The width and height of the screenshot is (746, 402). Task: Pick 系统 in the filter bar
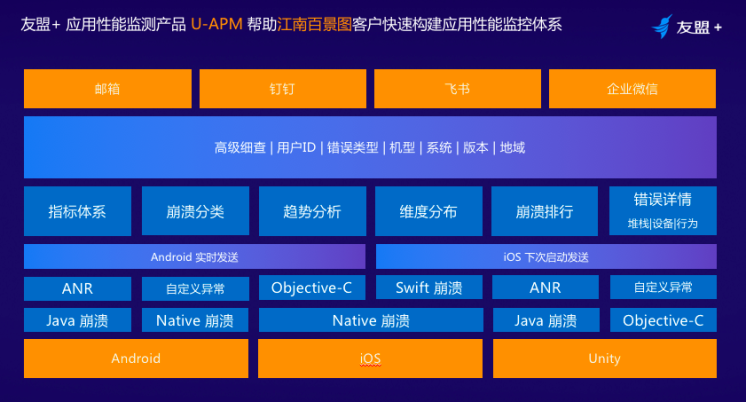point(439,148)
